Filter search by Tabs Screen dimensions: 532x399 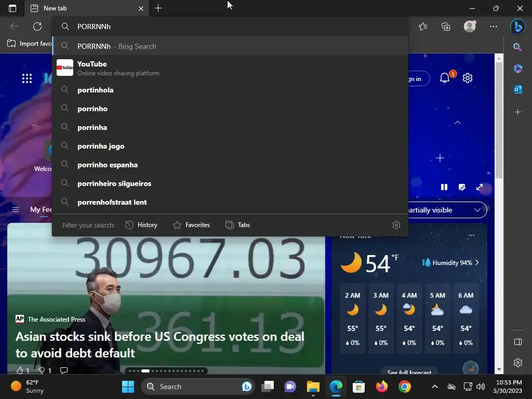237,225
